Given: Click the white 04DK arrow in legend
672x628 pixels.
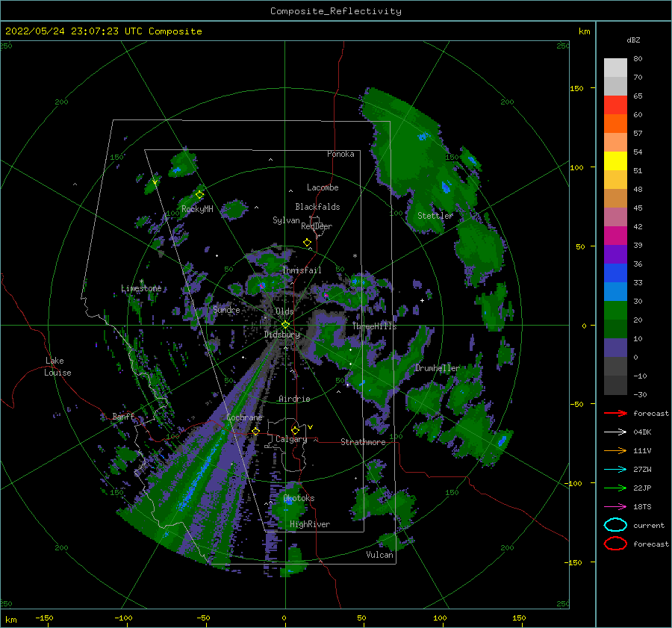Looking at the screenshot, I should [x=615, y=432].
